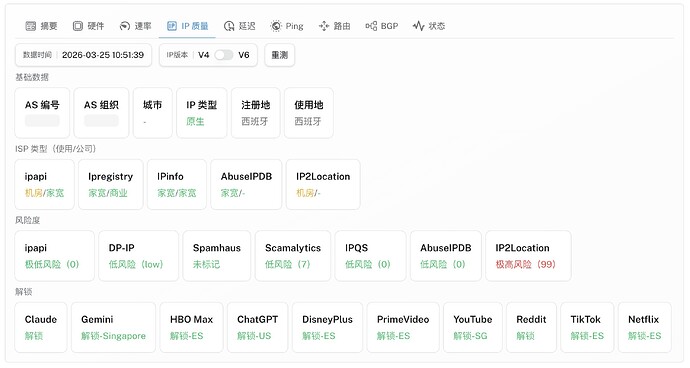Viewport: 690px width, 368px height.
Task: Click the 重测 retest button
Action: (279, 55)
